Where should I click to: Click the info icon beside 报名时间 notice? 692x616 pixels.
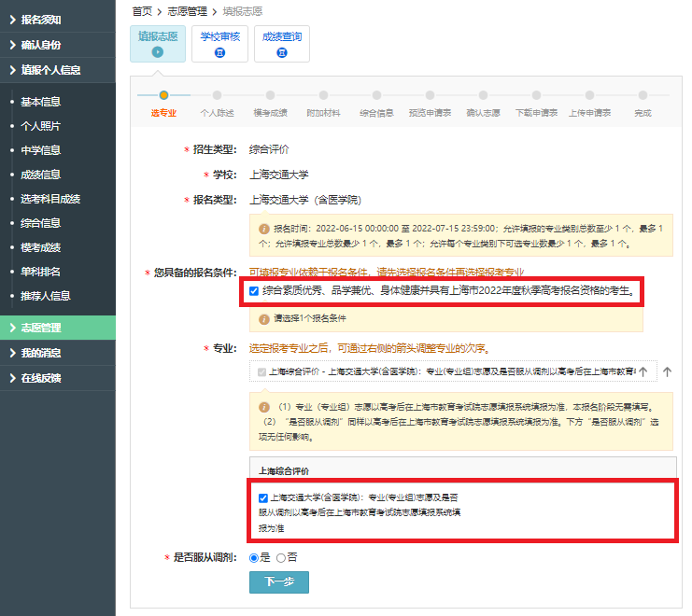pos(264,229)
